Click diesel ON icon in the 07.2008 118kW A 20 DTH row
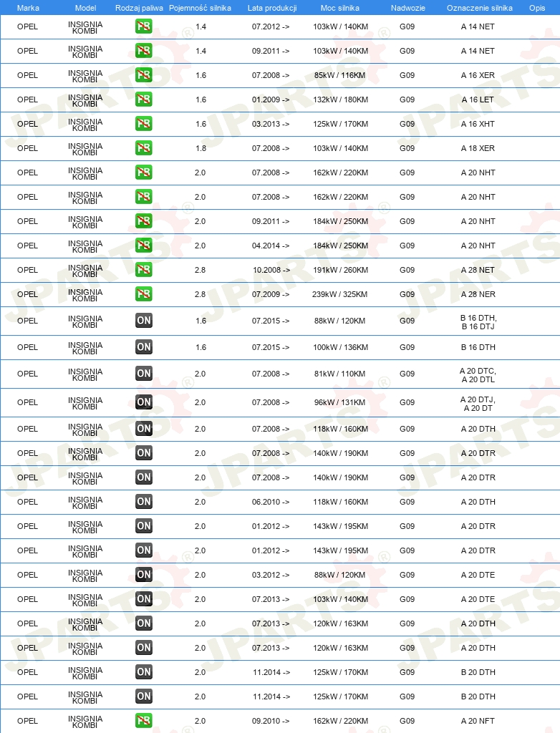This screenshot has width=560, height=733. (144, 429)
